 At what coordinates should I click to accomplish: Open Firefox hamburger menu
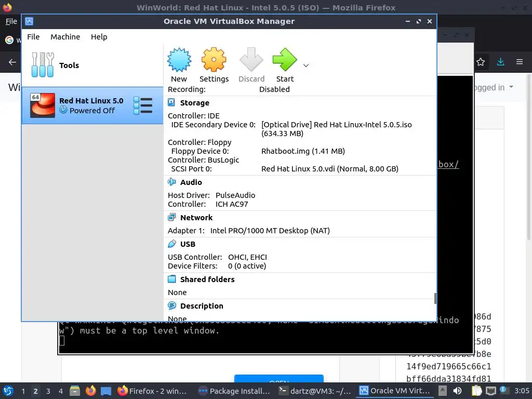coord(520,62)
